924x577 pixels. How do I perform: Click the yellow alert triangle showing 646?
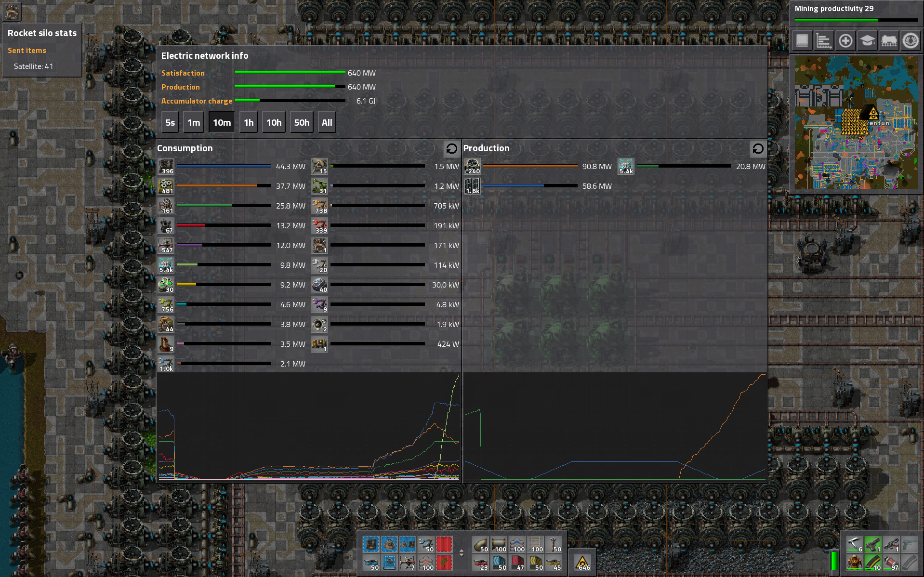pos(582,563)
